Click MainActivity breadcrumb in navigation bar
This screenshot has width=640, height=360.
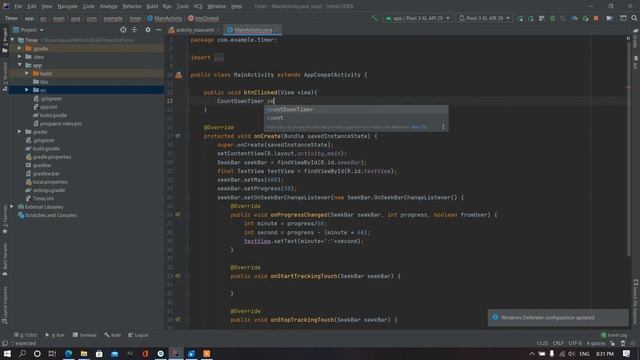[x=164, y=18]
